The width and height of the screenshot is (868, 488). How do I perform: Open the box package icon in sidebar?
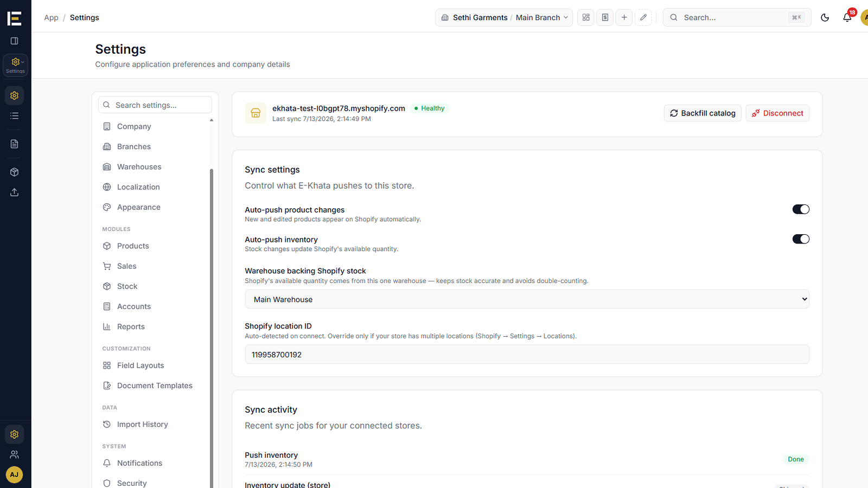pos(15,172)
